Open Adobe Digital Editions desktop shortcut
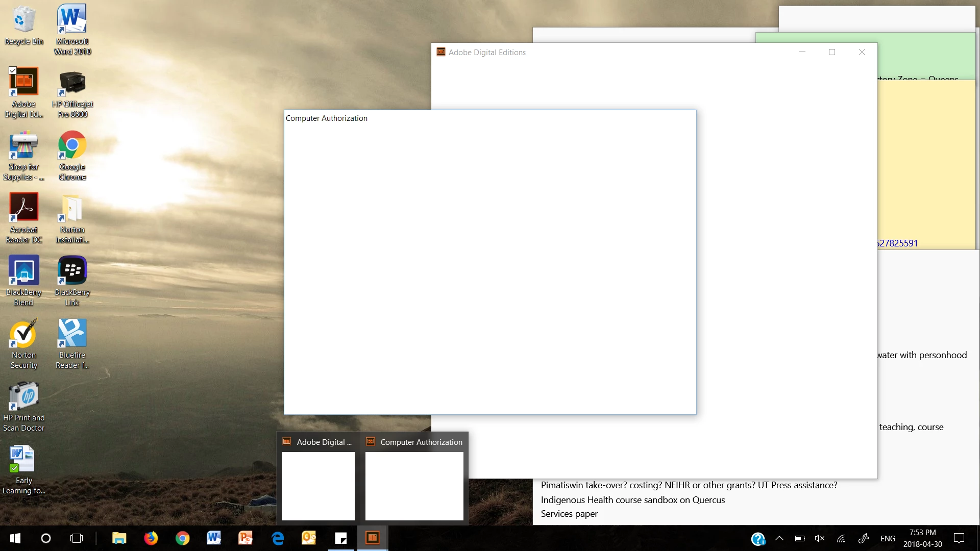 point(23,82)
